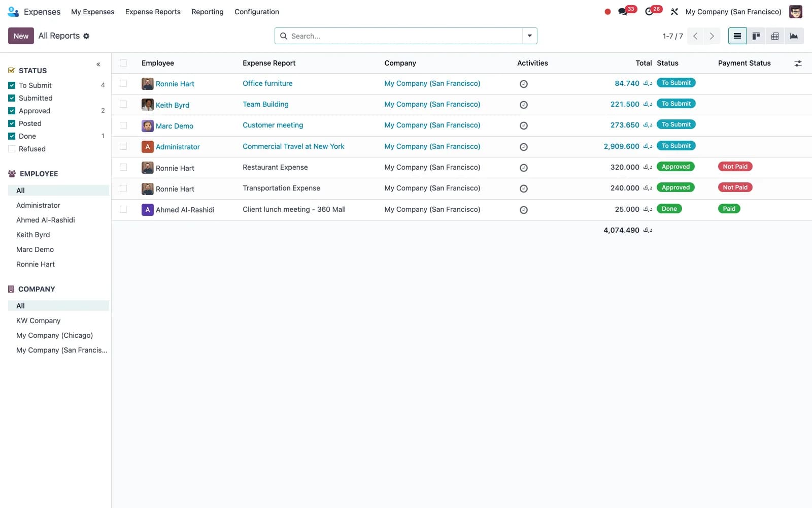The height and width of the screenshot is (508, 812).
Task: Go to the previous page of records
Action: click(x=696, y=36)
